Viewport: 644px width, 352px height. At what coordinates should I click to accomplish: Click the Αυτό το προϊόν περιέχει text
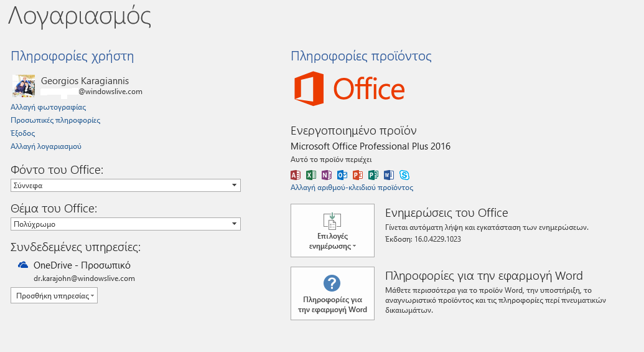[331, 159]
